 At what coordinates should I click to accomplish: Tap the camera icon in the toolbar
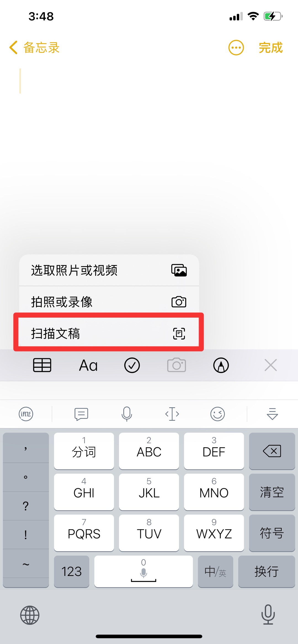[x=177, y=365]
